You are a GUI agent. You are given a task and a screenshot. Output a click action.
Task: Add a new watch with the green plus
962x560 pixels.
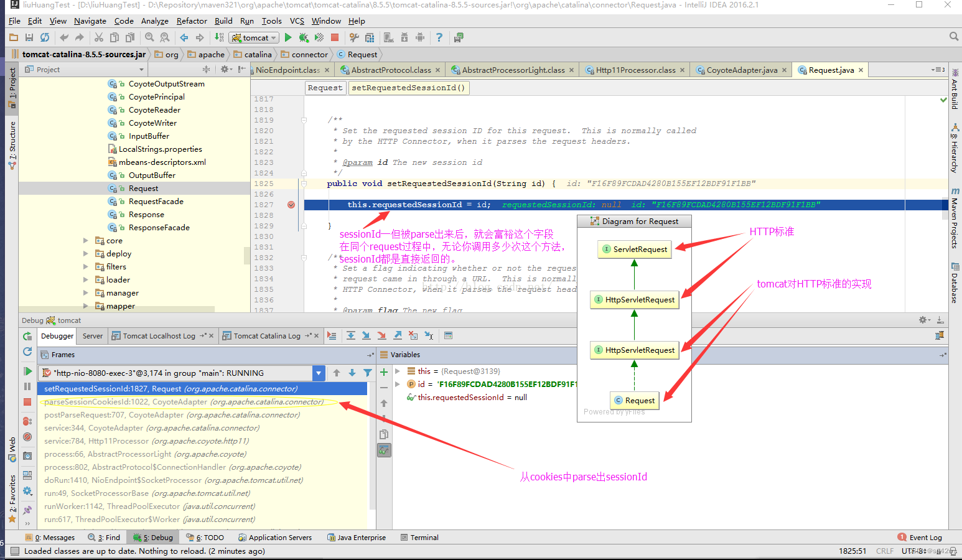point(384,372)
